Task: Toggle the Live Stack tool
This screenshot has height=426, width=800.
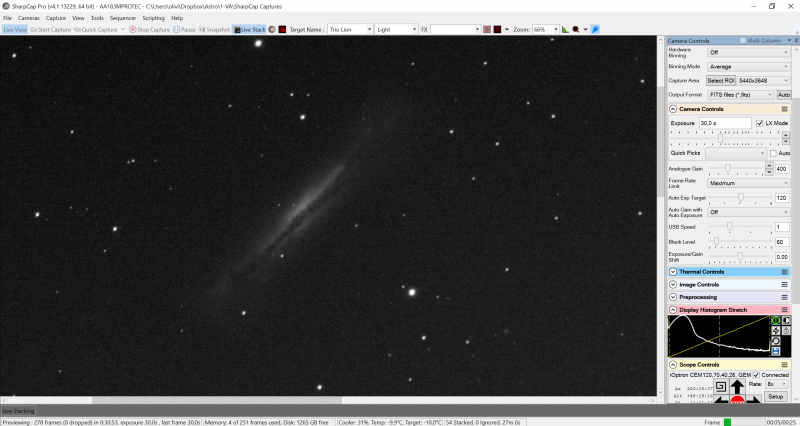Action: [249, 30]
